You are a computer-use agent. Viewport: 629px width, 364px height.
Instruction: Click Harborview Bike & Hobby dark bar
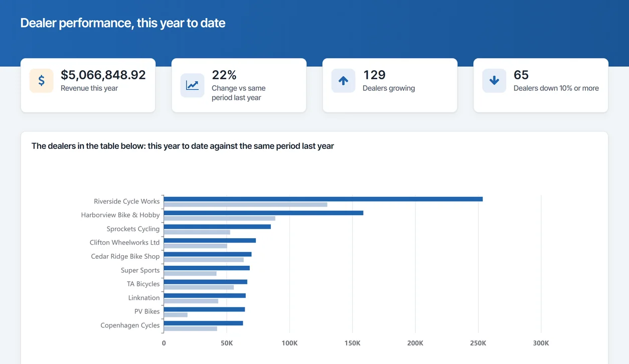coord(264,213)
